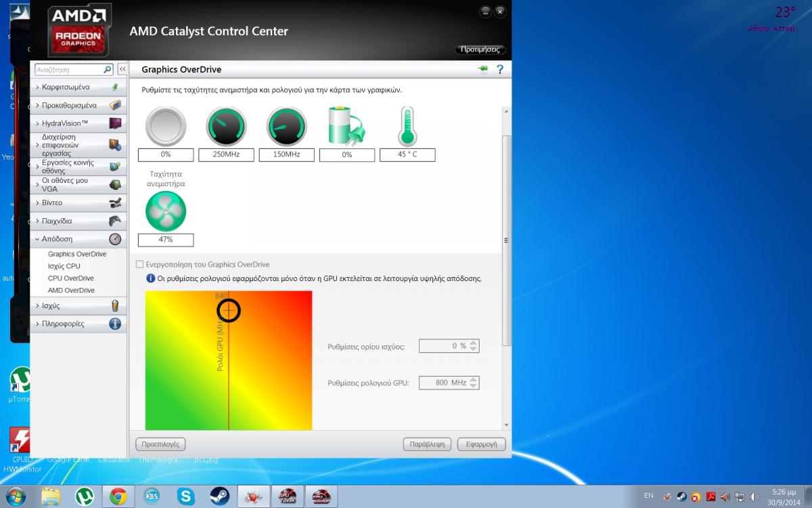Viewport: 812px width, 508px height.
Task: Increase power limit with up arrow
Action: tap(474, 343)
